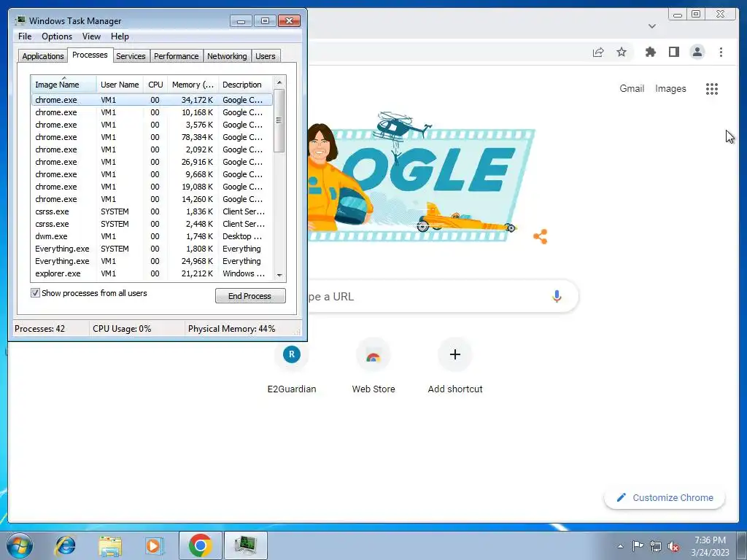This screenshot has height=560, width=747.
Task: Expand Chrome tab search chevron
Action: click(x=652, y=26)
